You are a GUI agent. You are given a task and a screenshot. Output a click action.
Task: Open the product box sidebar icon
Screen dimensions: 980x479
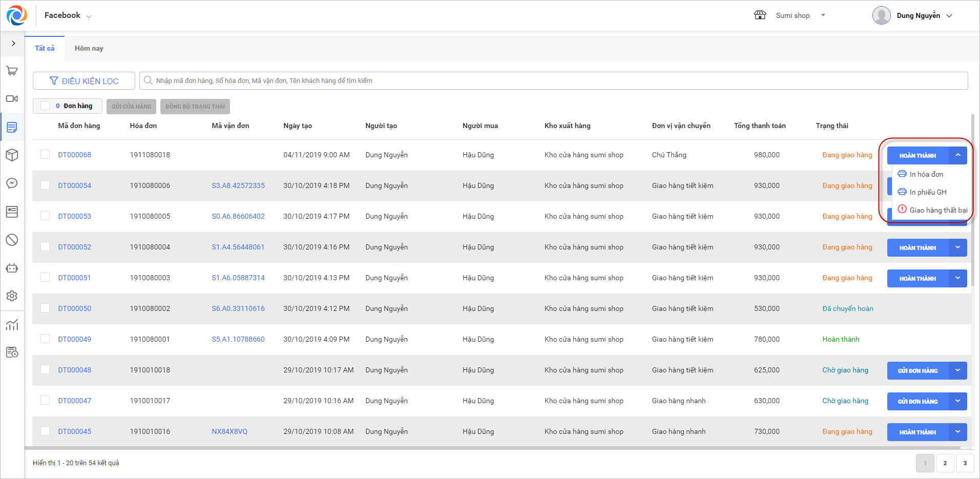pyautogui.click(x=12, y=155)
